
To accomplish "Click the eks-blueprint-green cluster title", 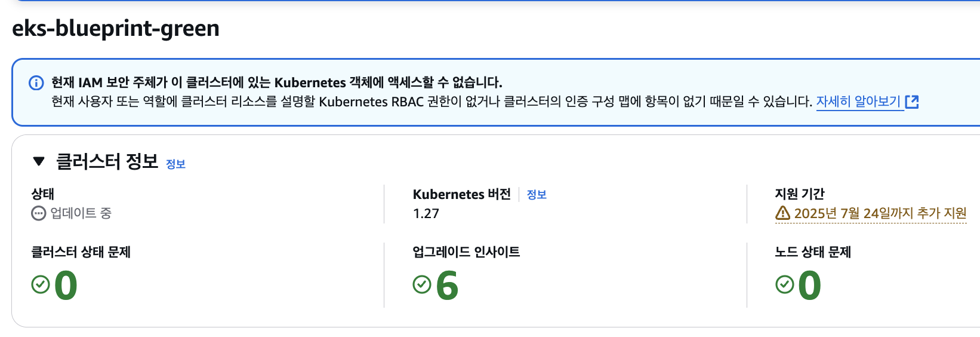I will 116,28.
